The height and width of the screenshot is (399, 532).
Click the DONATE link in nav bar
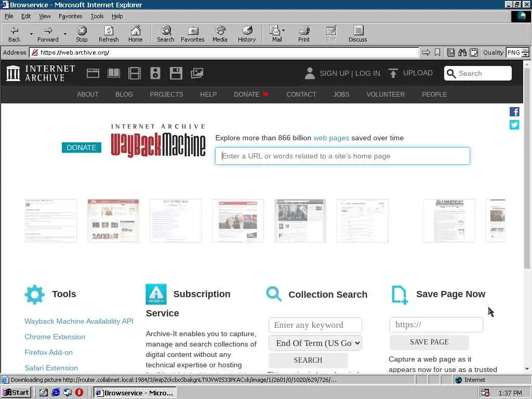(x=251, y=95)
